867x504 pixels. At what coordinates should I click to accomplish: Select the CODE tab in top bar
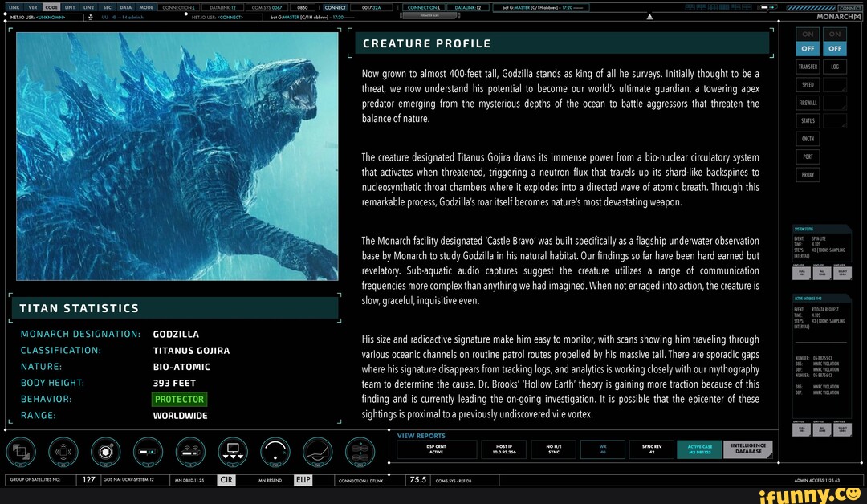[x=51, y=7]
